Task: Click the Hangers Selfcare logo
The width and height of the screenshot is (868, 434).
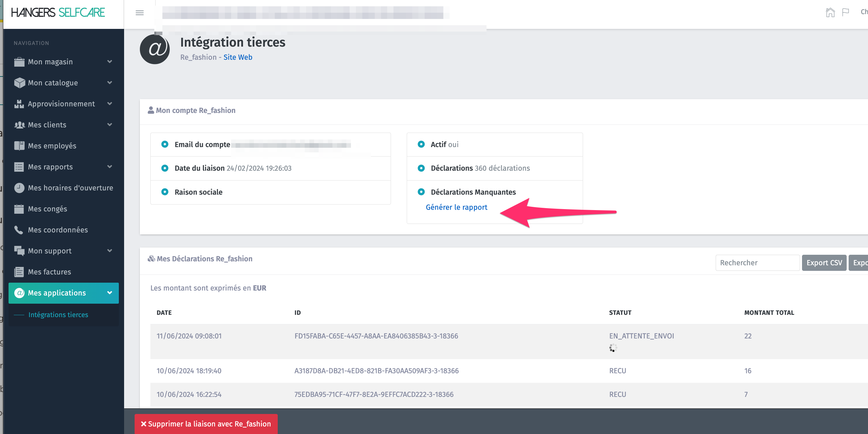Action: coord(58,12)
